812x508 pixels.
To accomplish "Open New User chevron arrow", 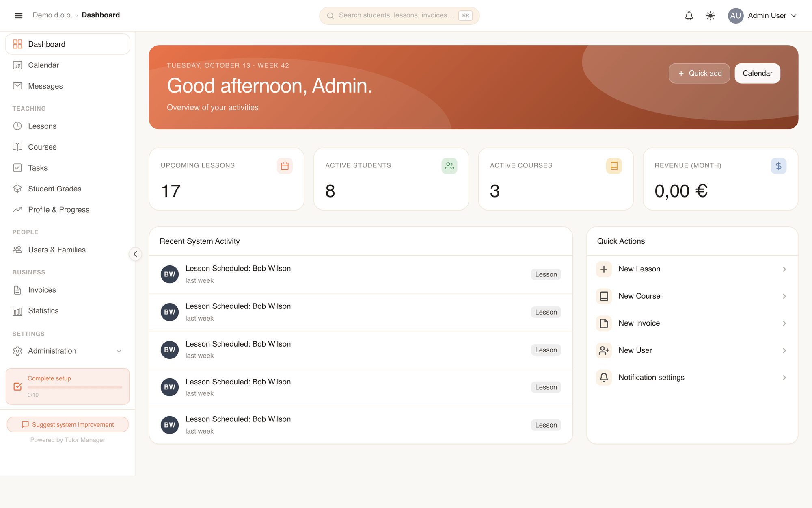I will tap(784, 350).
